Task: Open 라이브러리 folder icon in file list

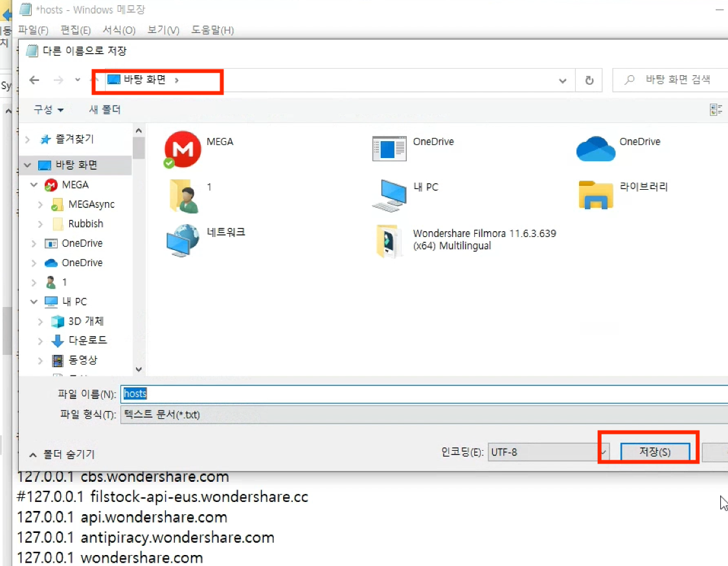Action: click(x=596, y=194)
